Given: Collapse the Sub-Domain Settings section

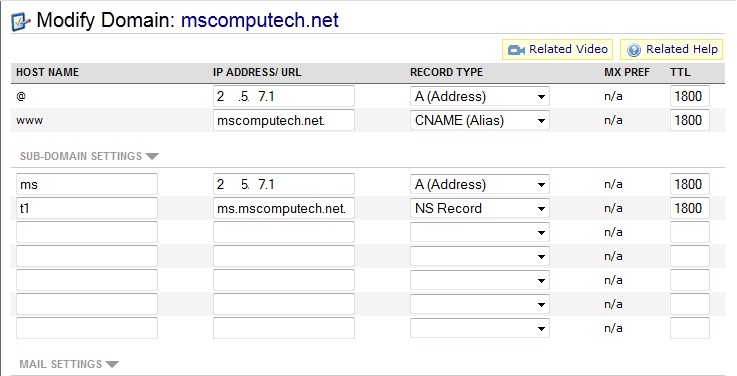Looking at the screenshot, I should click(89, 156).
